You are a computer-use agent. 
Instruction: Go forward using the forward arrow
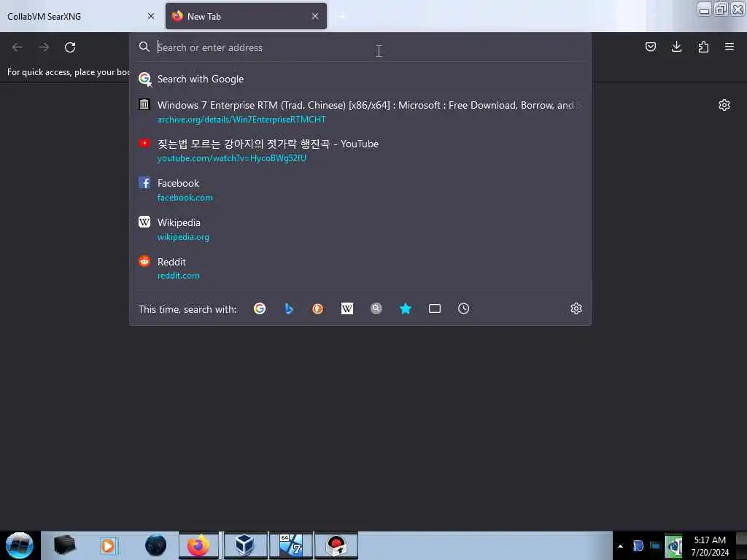coord(44,47)
